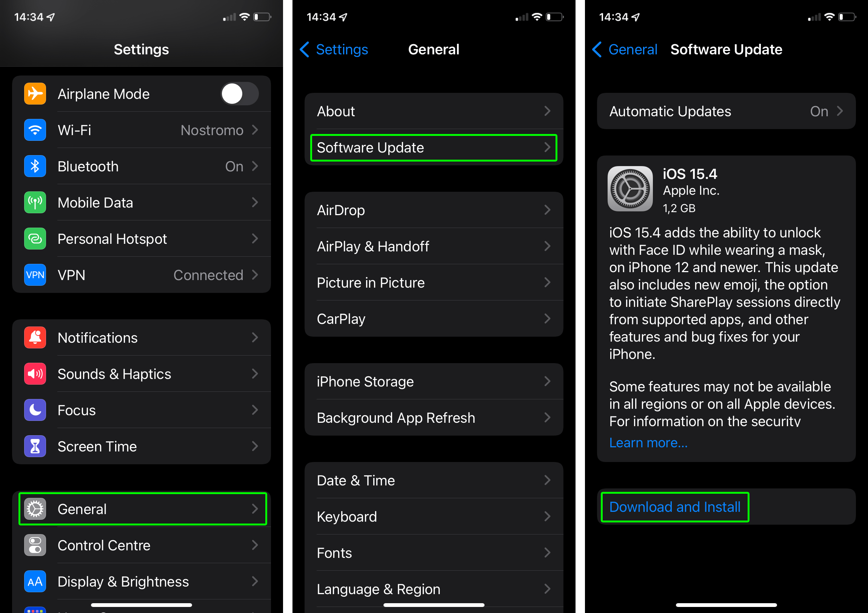Tap the Screen Time icon
868x613 pixels.
(35, 447)
